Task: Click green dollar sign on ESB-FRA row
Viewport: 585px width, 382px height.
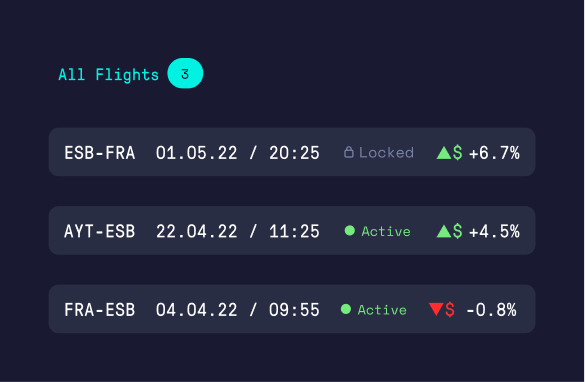Action: (457, 153)
